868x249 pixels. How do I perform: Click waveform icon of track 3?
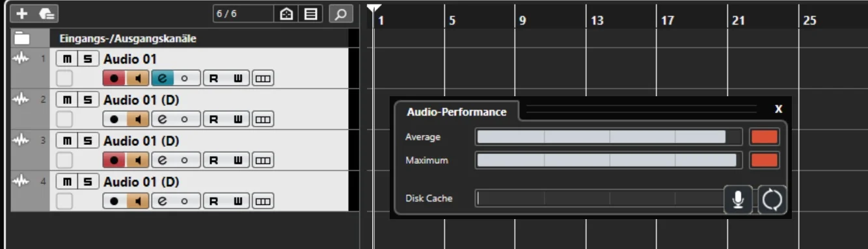21,140
